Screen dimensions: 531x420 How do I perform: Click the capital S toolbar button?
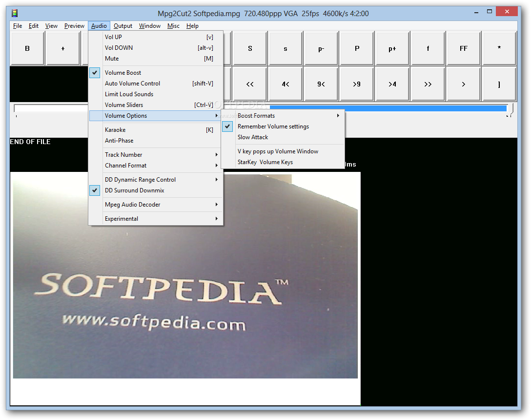(250, 48)
